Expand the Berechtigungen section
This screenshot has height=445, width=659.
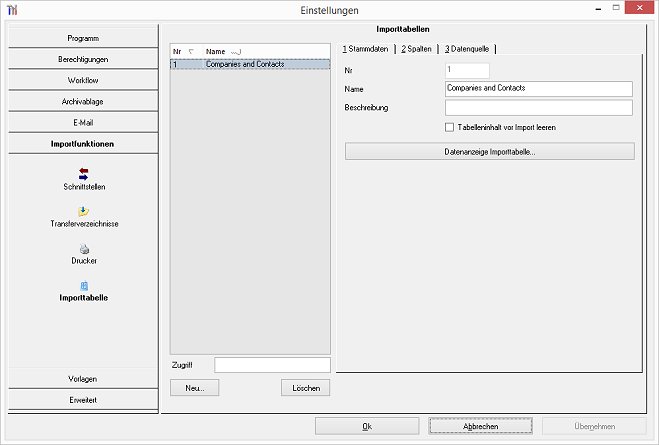click(83, 59)
